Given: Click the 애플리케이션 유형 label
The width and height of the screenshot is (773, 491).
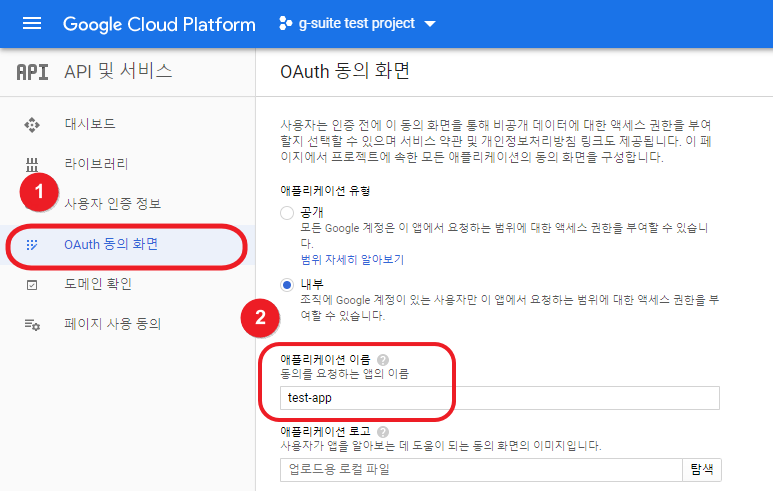Looking at the screenshot, I should pyautogui.click(x=325, y=191).
